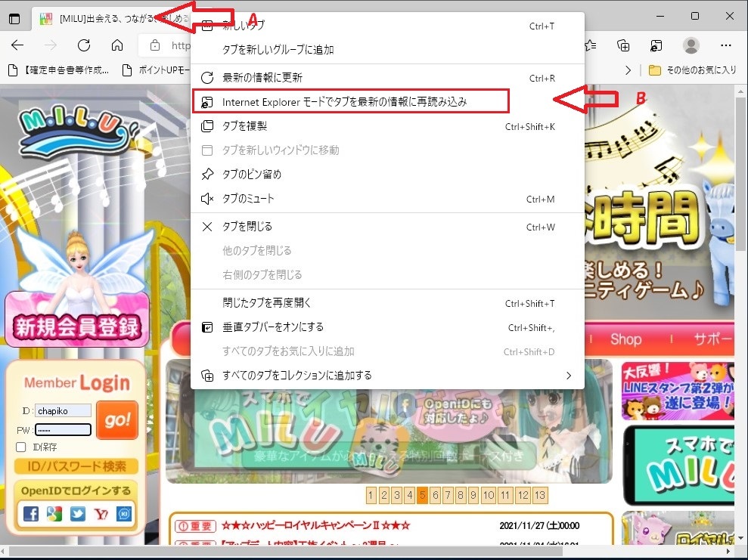Screen dimensions: 748x560
Task: Select banner slide number 8
Action: point(461,495)
